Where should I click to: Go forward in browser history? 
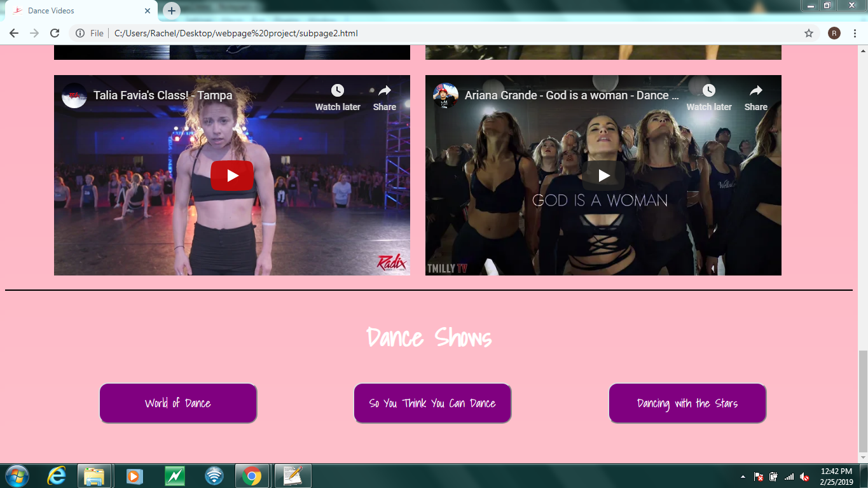(34, 33)
